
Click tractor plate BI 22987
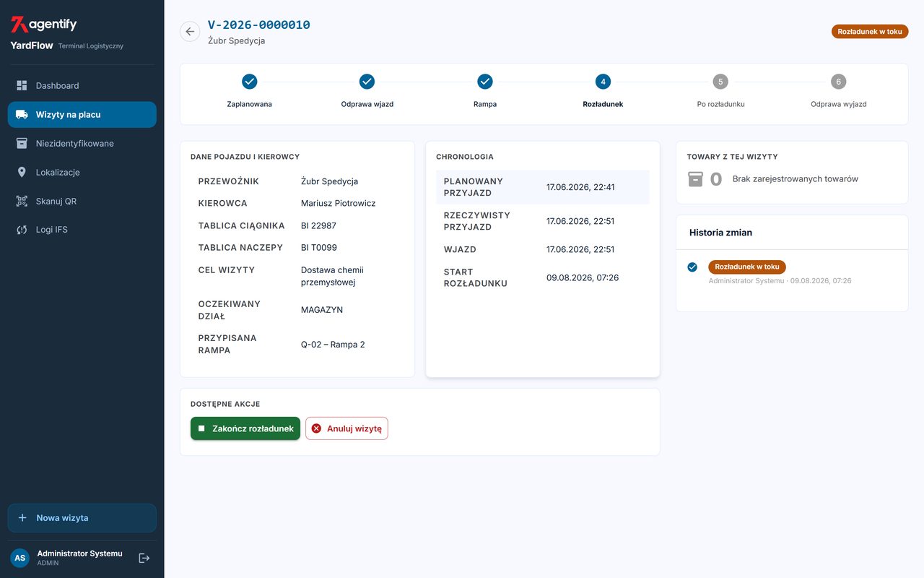tap(318, 225)
